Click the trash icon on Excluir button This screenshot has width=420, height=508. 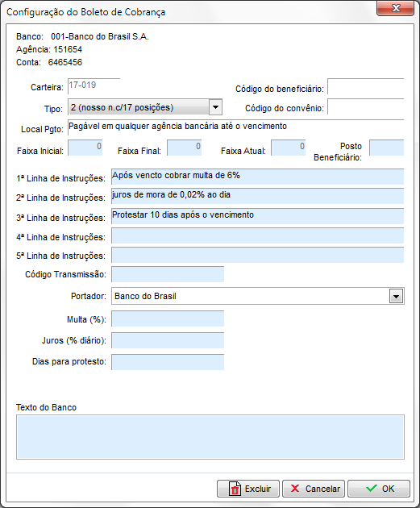point(235,489)
